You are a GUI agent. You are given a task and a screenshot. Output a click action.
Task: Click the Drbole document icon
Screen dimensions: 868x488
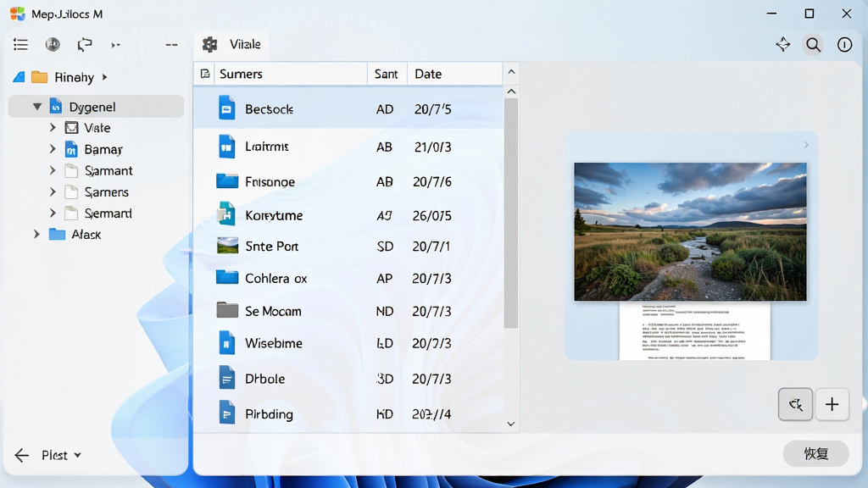point(226,379)
